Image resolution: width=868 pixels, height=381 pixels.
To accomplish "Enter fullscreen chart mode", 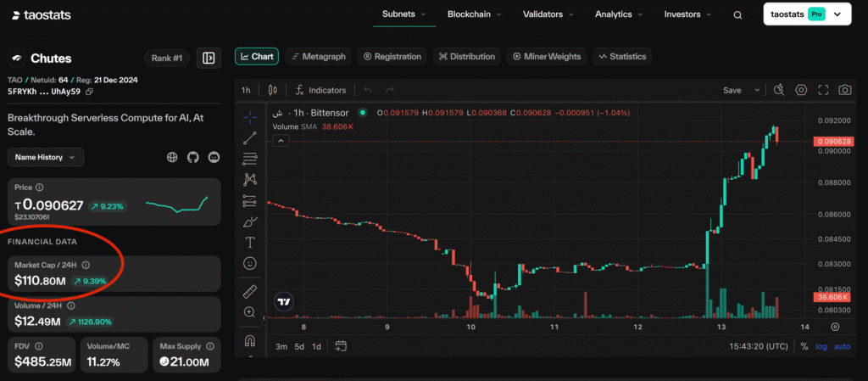I will point(823,90).
